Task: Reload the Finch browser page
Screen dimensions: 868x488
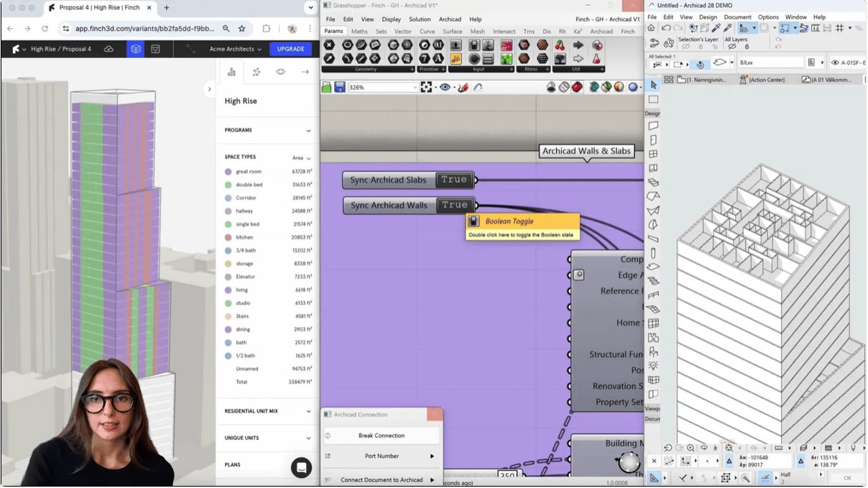Action: click(x=45, y=29)
